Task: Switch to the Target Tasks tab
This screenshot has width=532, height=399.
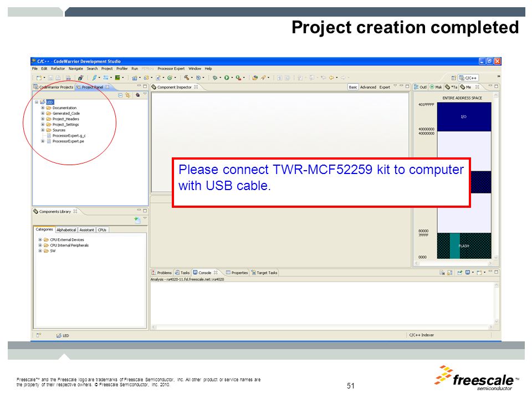Action: 264,273
